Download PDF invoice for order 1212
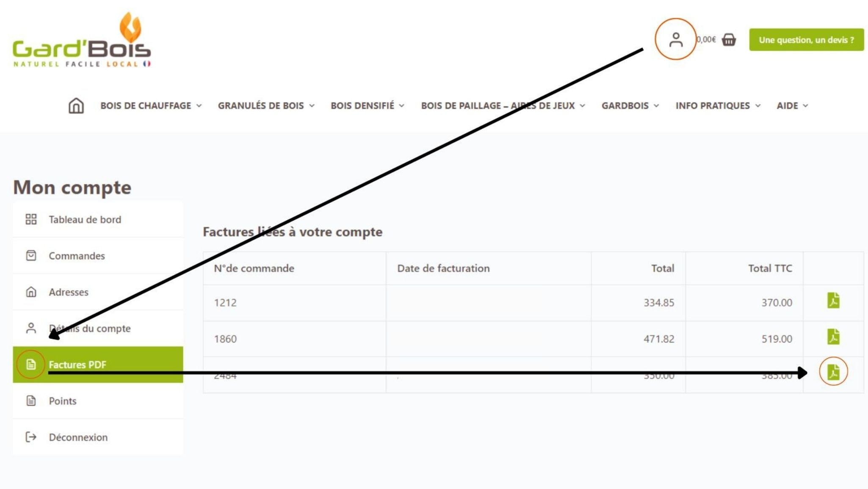The image size is (868, 489). tap(833, 301)
